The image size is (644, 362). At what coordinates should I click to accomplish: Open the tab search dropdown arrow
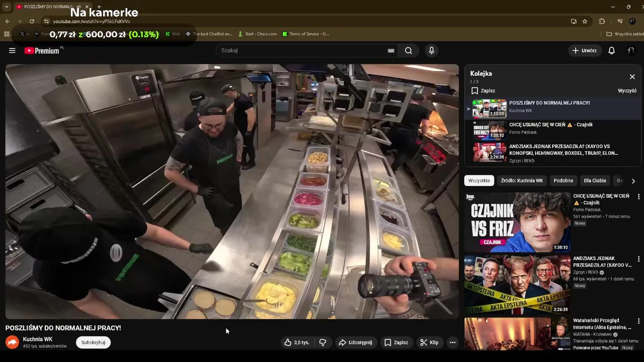7,7
